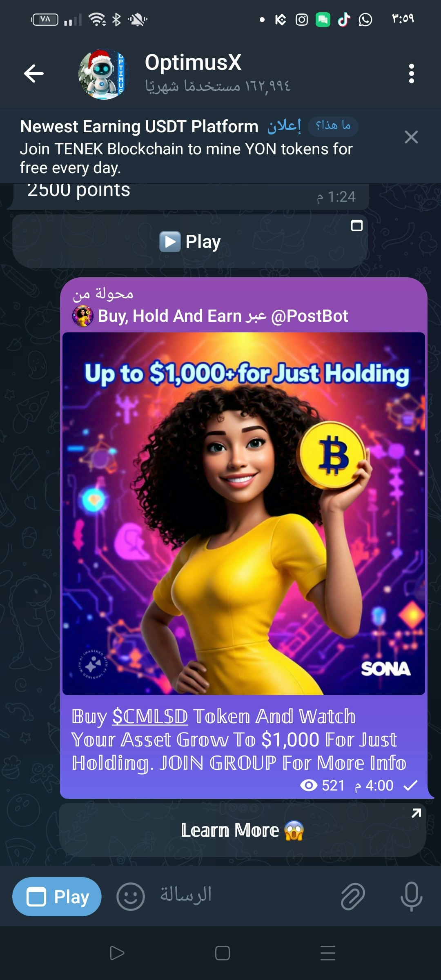The height and width of the screenshot is (980, 441).
Task: Dismiss the TENEK Blockchain ad banner
Action: 411,137
